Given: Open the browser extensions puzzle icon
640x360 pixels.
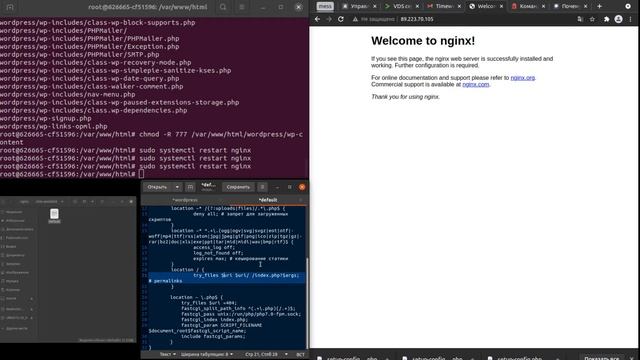Looking at the screenshot, I should point(607,19).
